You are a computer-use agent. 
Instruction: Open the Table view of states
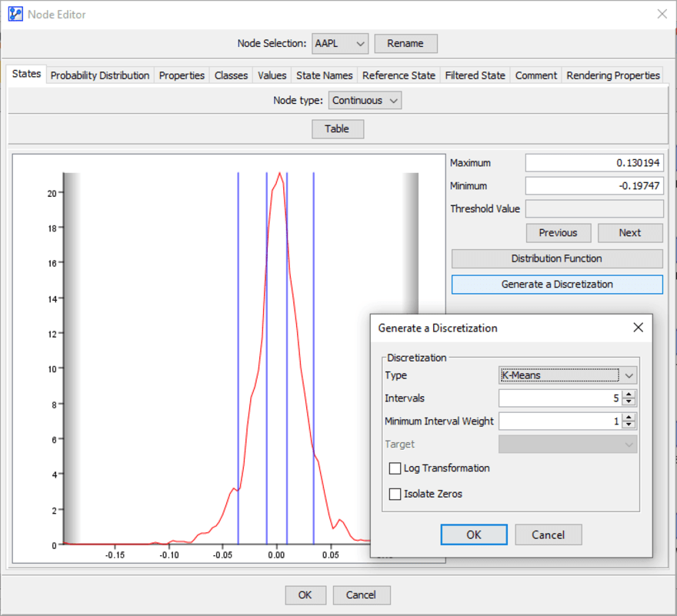tap(338, 128)
